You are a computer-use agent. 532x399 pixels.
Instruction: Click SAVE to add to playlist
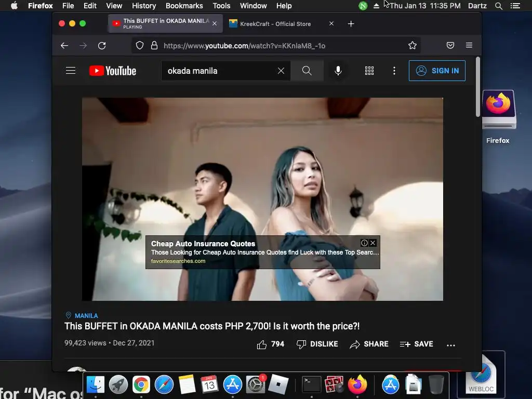tap(416, 344)
